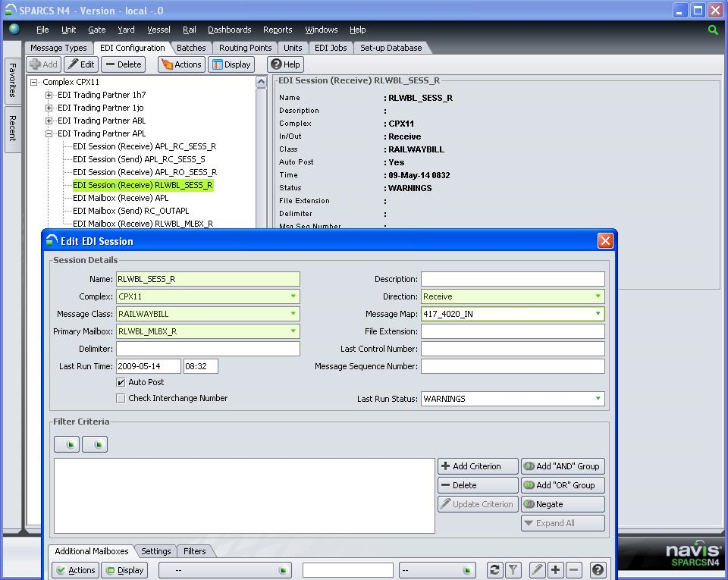Select EDI Session (Receive) APL_RC_SESS_R tree item

[144, 146]
